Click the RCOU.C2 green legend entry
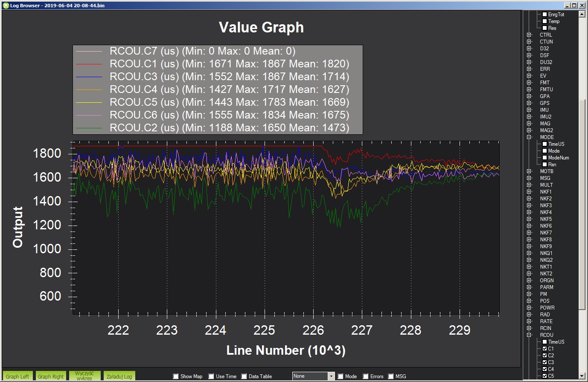 pos(212,127)
